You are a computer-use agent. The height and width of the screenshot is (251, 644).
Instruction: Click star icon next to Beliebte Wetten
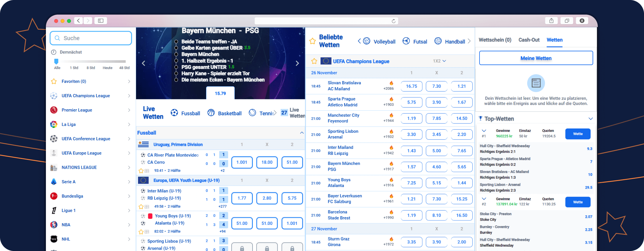[x=312, y=41]
